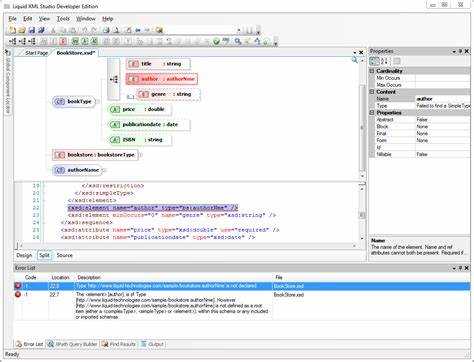Select the bookType complex type node
Image resolution: width=474 pixels, height=362 pixels.
73,102
